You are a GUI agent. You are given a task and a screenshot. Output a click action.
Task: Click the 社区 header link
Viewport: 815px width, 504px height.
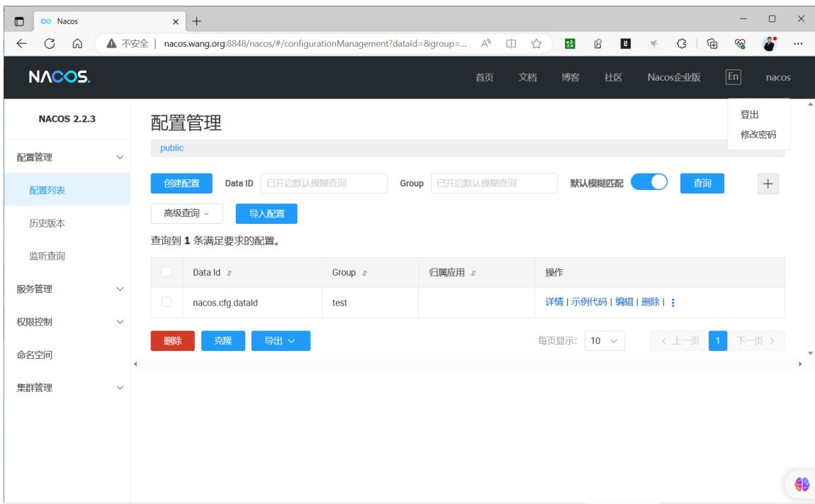tap(613, 77)
